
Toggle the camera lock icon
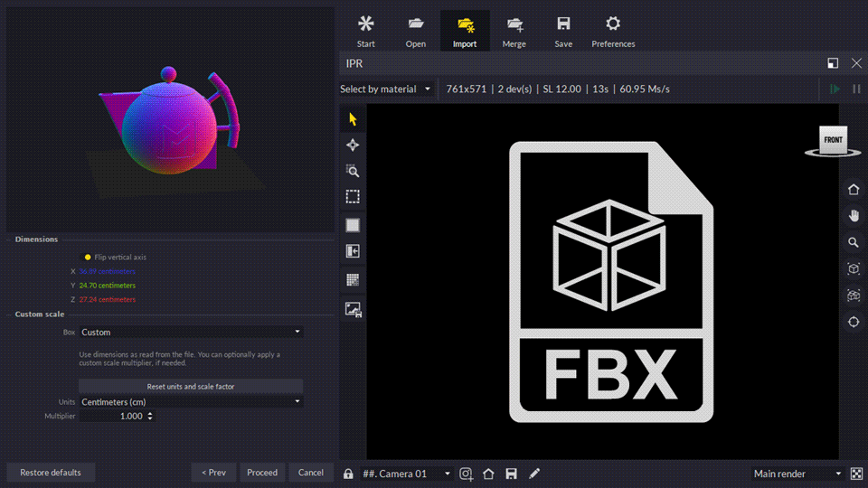(x=348, y=474)
